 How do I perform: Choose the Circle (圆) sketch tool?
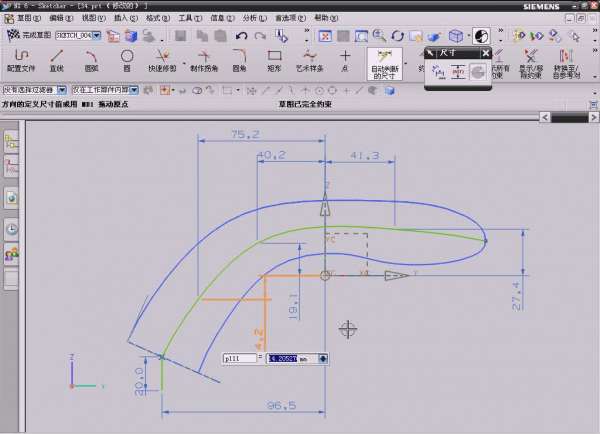click(127, 60)
